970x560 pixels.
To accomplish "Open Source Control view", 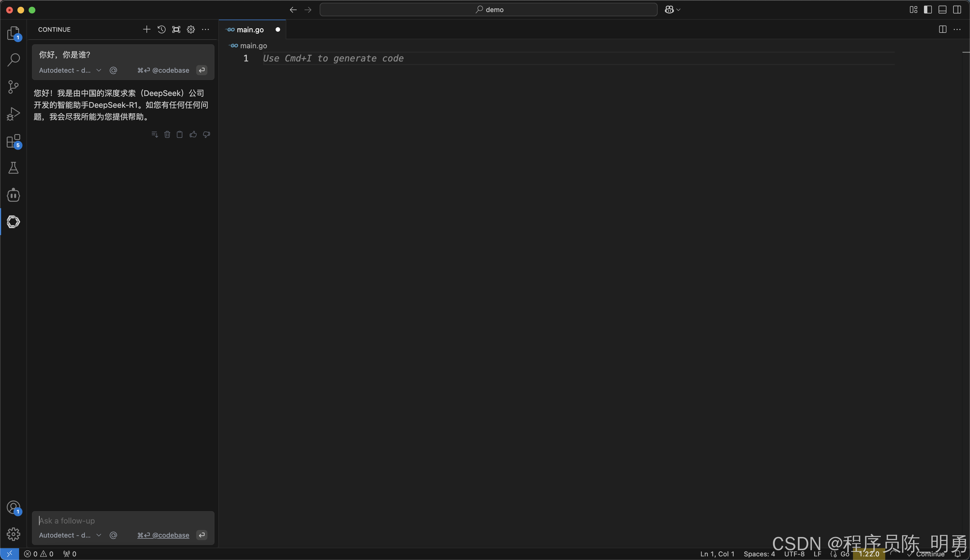I will point(13,86).
